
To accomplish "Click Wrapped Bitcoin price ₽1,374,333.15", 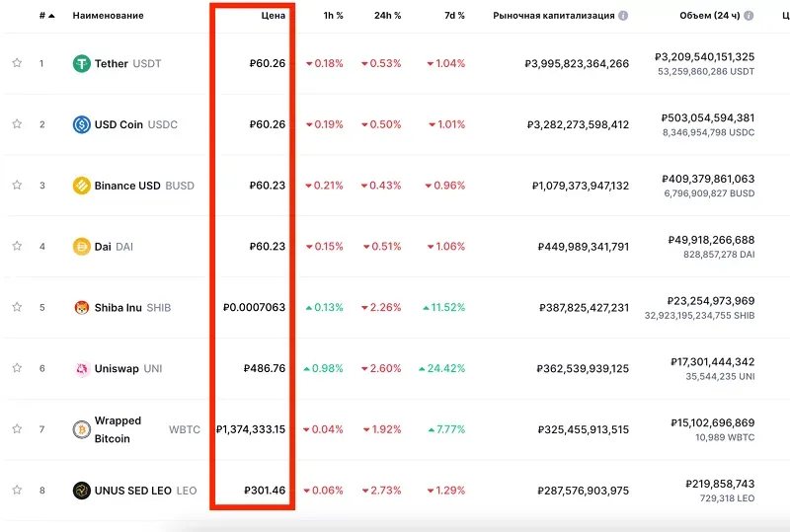I will pyautogui.click(x=251, y=429).
